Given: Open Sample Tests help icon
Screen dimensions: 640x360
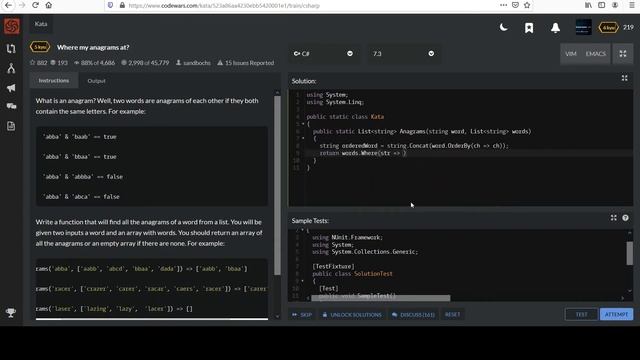Looking at the screenshot, I should pos(625,218).
